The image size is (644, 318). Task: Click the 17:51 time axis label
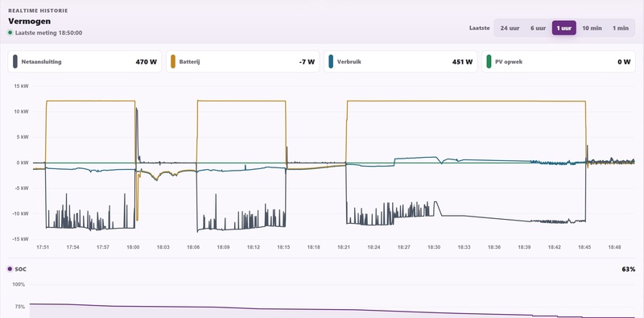pos(43,247)
